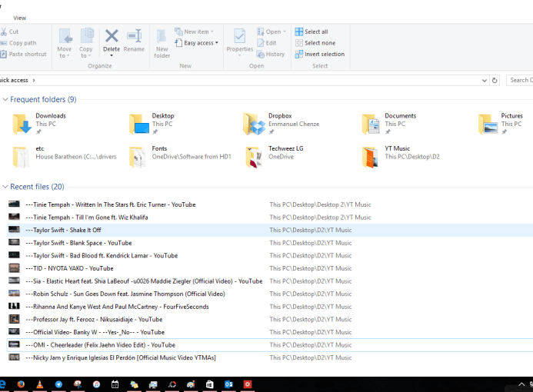
Task: Expand the New item dropdown
Action: click(212, 32)
